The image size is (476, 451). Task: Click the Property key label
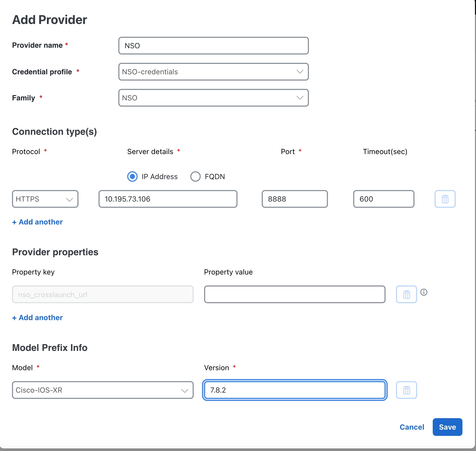33,272
